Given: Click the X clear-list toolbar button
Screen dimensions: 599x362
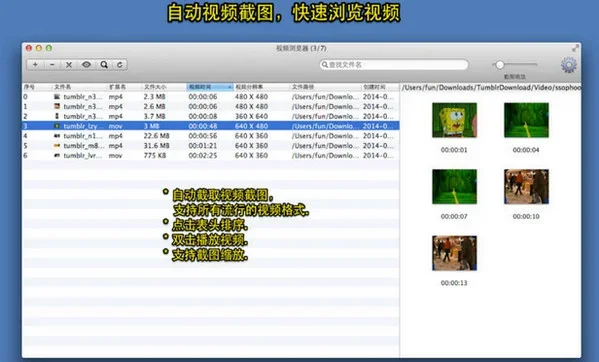Looking at the screenshot, I should tap(69, 65).
